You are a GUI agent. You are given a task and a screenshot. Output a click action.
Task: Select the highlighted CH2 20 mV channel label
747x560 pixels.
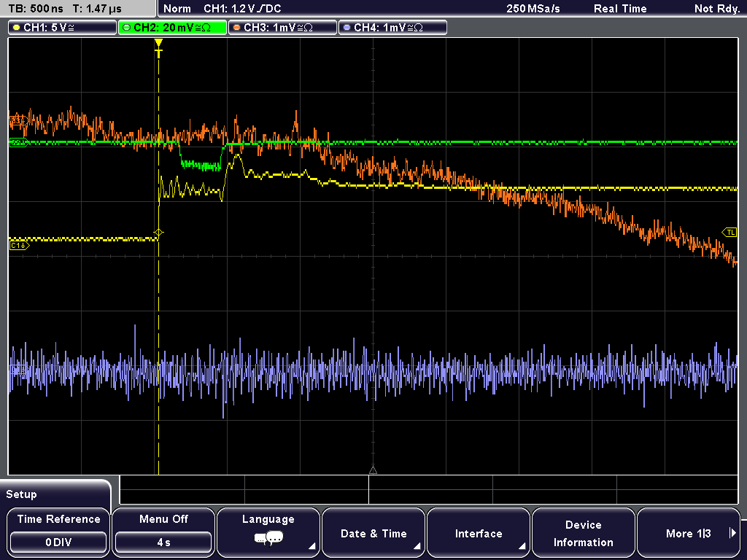click(x=172, y=28)
